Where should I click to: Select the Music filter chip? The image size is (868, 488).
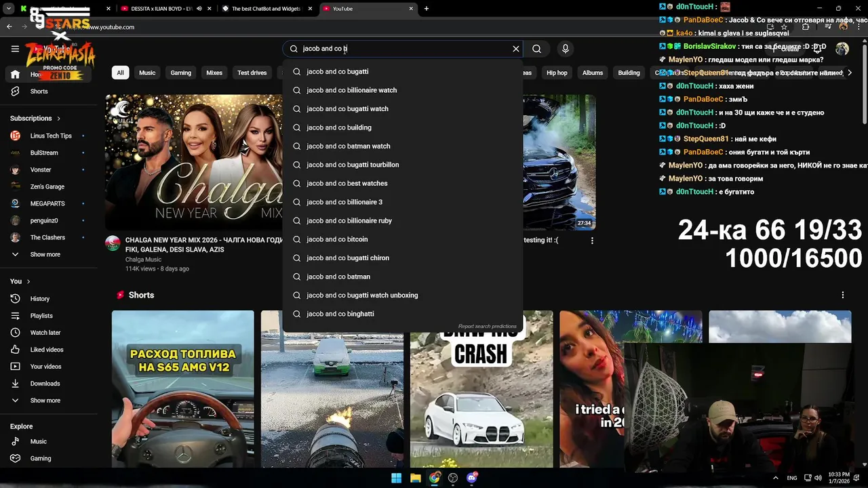[147, 73]
